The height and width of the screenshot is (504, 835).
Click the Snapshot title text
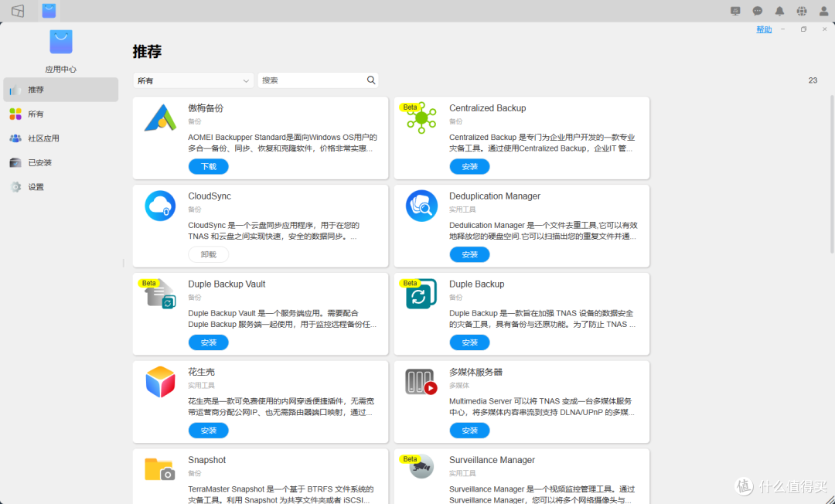point(206,460)
